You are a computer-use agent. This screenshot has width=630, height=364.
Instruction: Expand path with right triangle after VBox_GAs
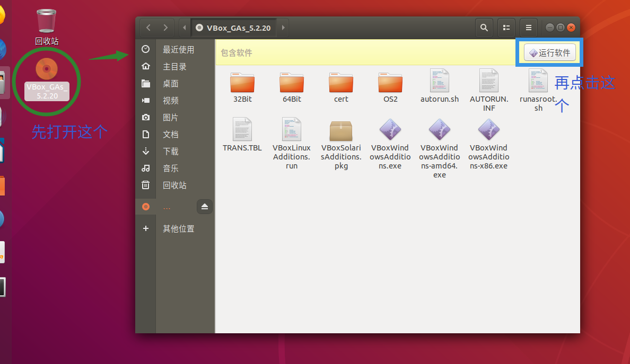pyautogui.click(x=283, y=28)
